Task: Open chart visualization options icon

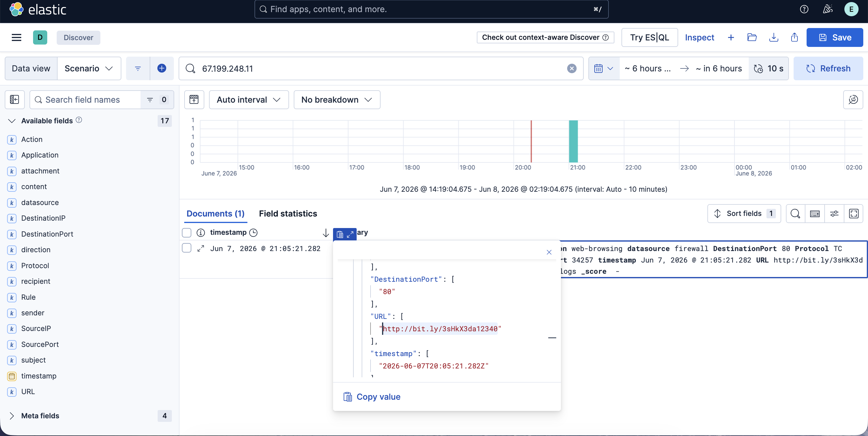Action: point(853,100)
